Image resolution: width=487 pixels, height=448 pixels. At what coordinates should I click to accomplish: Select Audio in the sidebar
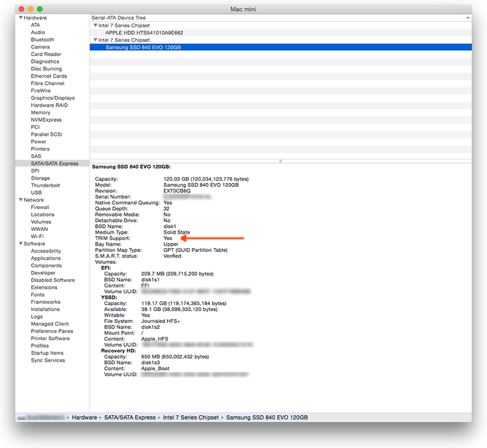pyautogui.click(x=37, y=32)
